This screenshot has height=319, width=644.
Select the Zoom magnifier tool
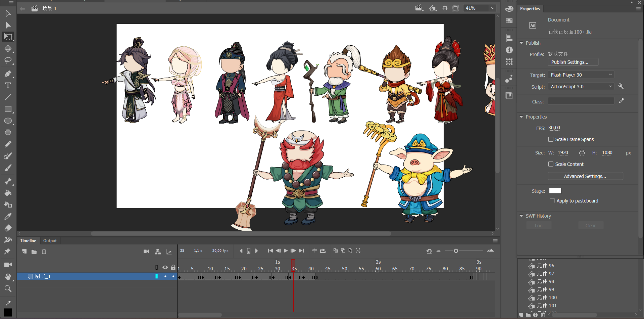point(8,288)
